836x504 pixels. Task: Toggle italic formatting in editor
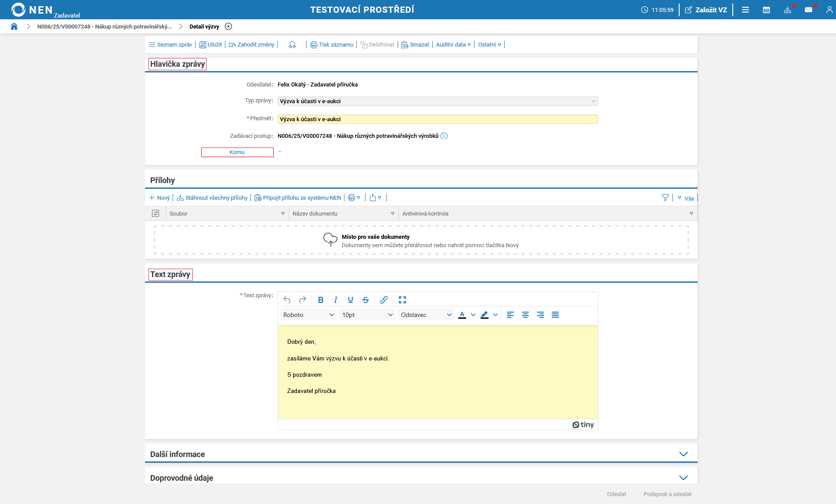(x=336, y=300)
